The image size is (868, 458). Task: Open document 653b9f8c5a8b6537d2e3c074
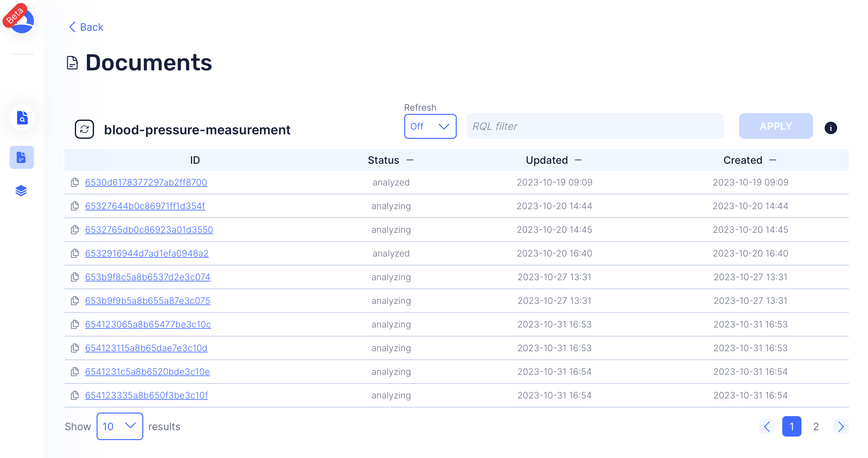click(147, 277)
